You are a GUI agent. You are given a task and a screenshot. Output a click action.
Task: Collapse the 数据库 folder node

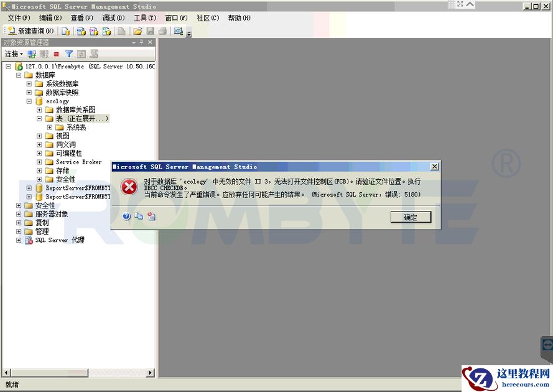pyautogui.click(x=19, y=75)
